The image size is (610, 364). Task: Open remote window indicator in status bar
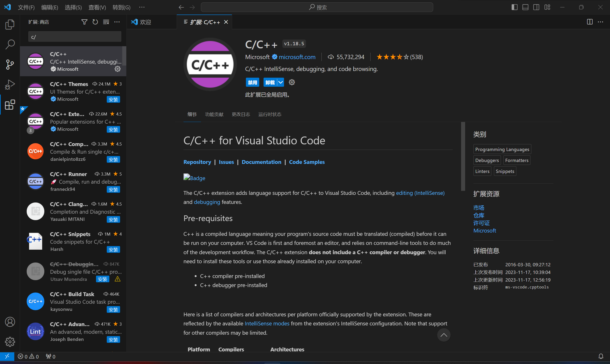point(7,356)
